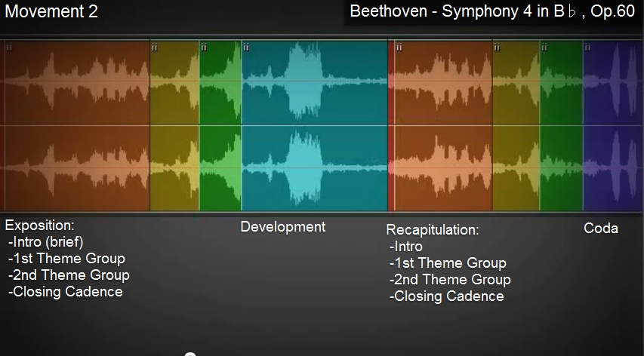The image size is (644, 356).
Task: Click the marker icon on the yellow Recapitulation region
Action: 497,48
